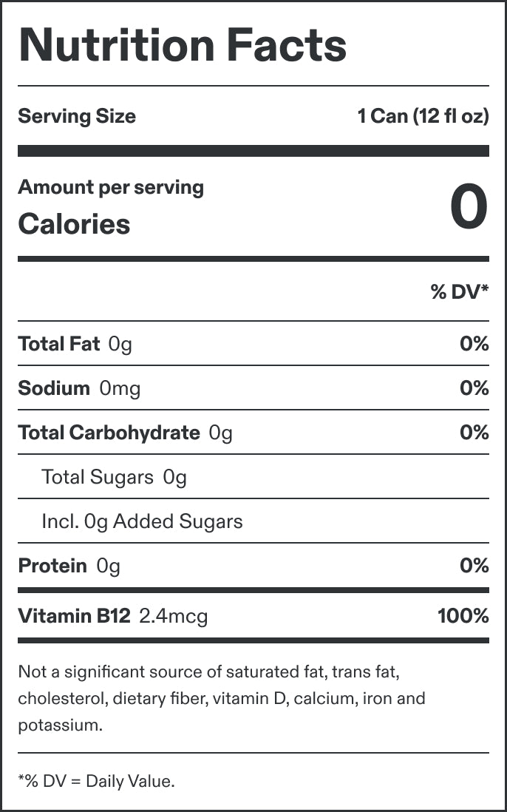This screenshot has height=812, width=507.
Task: Select the Daily Value footnote text
Action: 96,781
